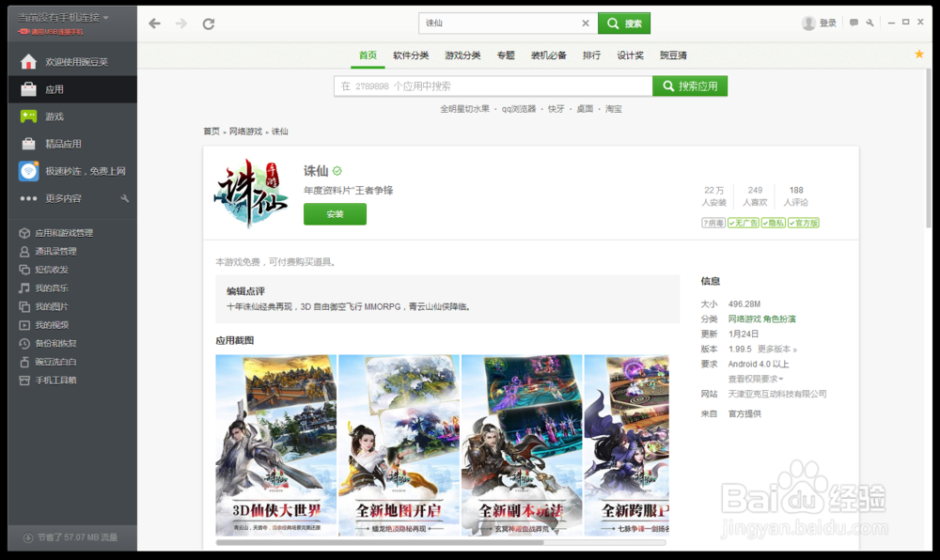Switch to 首页 tab
Image resolution: width=940 pixels, height=560 pixels.
coord(368,55)
